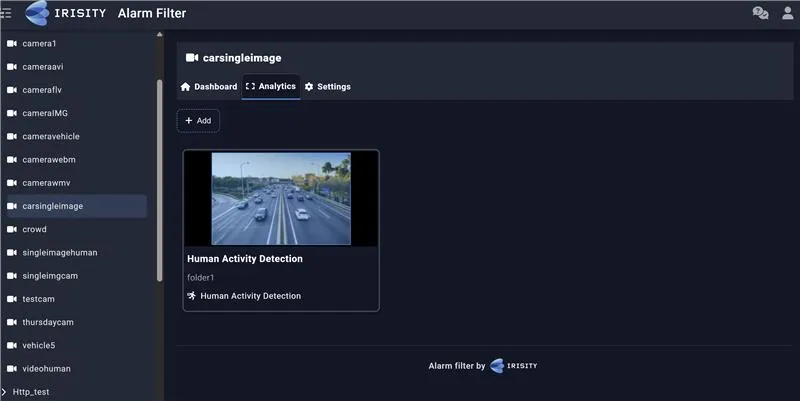Open the highway traffic thumbnail
The image size is (800, 401).
click(x=281, y=198)
